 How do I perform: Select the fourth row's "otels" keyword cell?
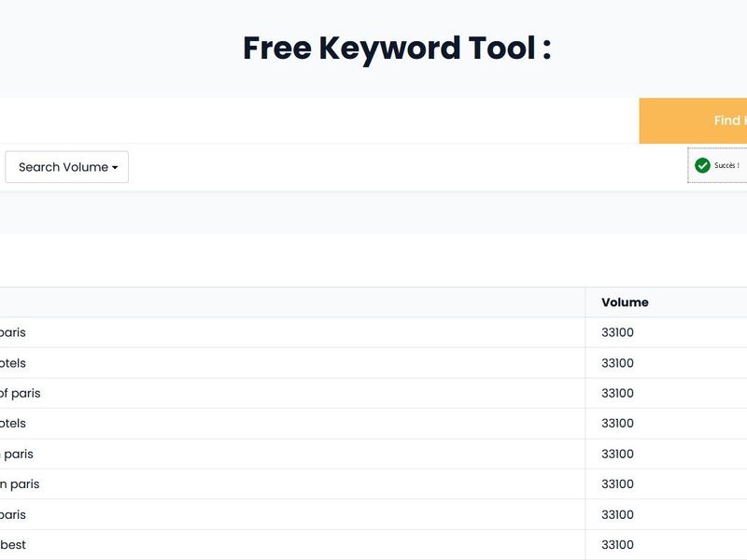coord(13,423)
